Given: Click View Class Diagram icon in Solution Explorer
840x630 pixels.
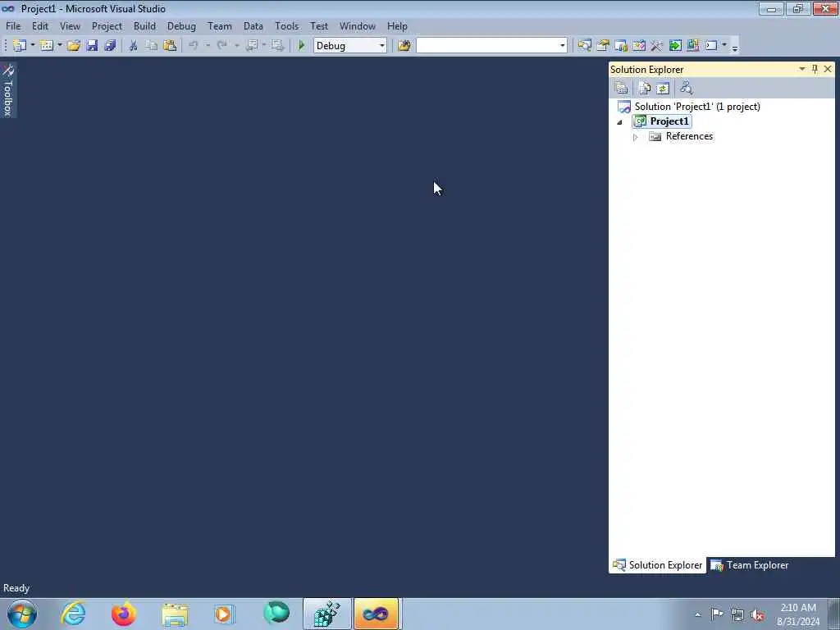Looking at the screenshot, I should [x=687, y=88].
